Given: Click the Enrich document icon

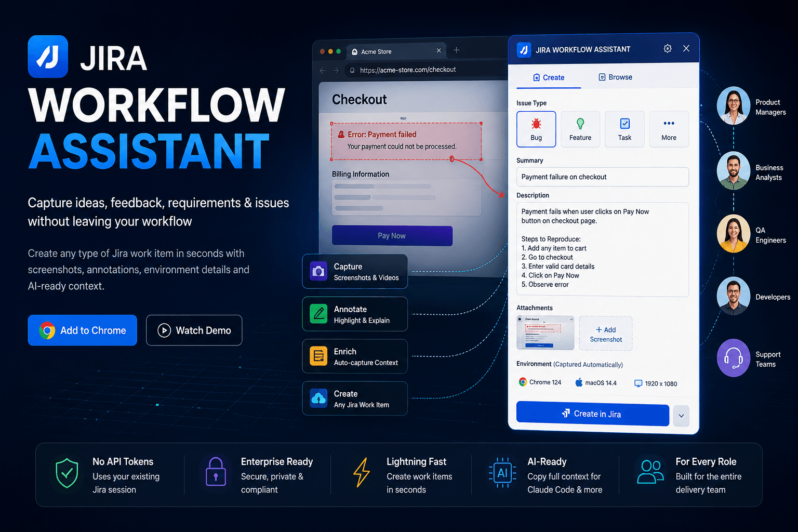Looking at the screenshot, I should click(x=318, y=356).
